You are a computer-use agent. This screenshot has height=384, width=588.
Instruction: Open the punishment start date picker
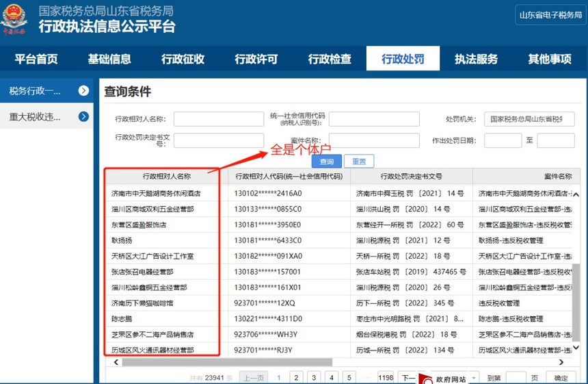click(x=503, y=140)
